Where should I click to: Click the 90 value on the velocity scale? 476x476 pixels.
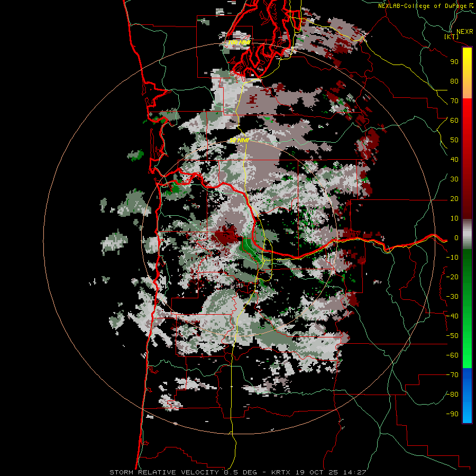click(454, 62)
